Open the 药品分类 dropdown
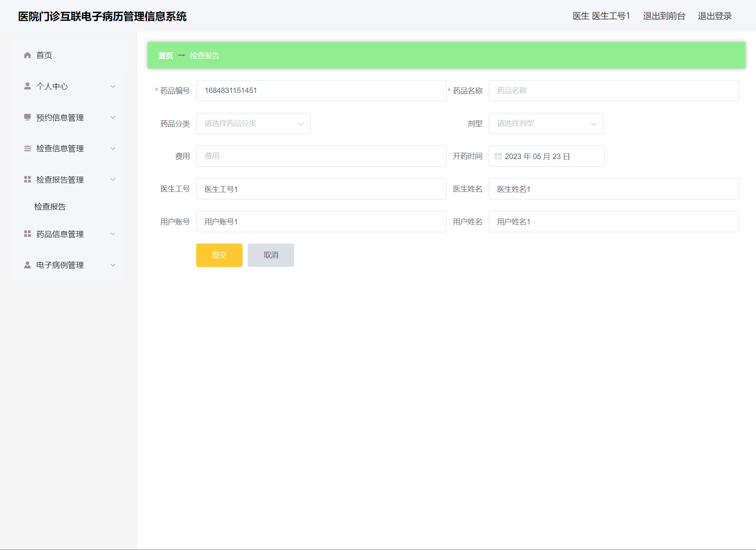 tap(253, 124)
